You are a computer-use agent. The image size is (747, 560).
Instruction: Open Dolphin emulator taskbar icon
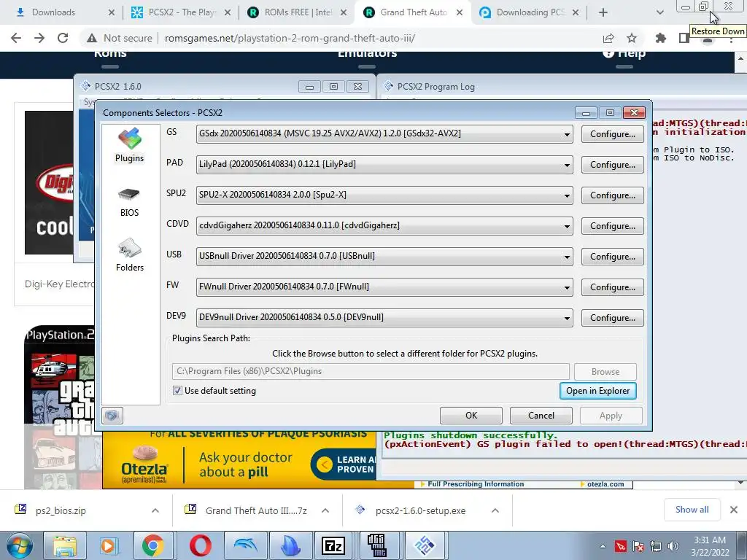click(245, 545)
